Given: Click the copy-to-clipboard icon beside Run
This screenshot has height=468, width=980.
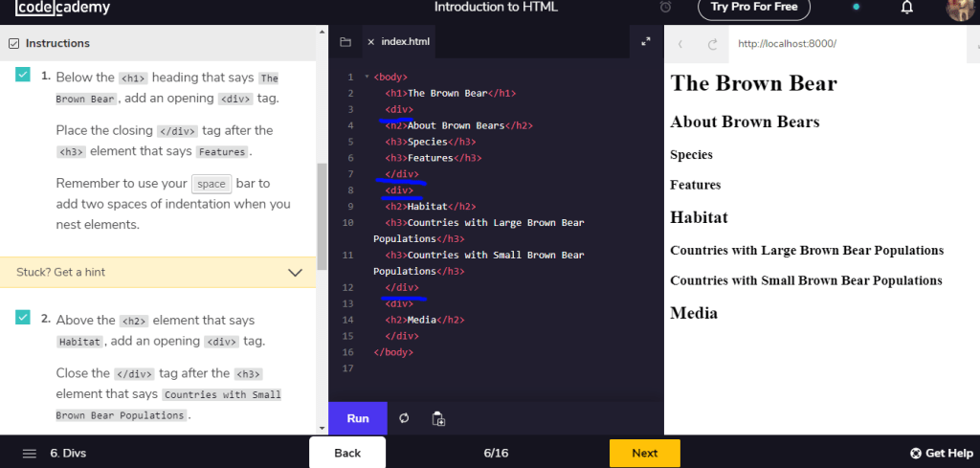Looking at the screenshot, I should pyautogui.click(x=438, y=418).
